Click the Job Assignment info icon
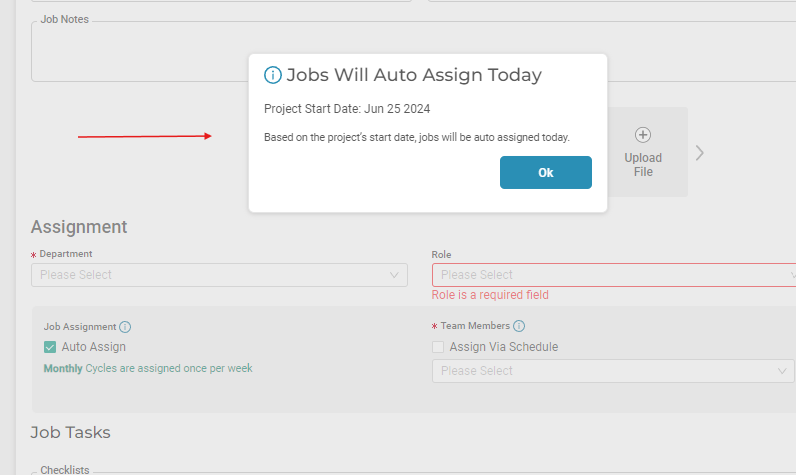Image resolution: width=796 pixels, height=475 pixels. [125, 327]
